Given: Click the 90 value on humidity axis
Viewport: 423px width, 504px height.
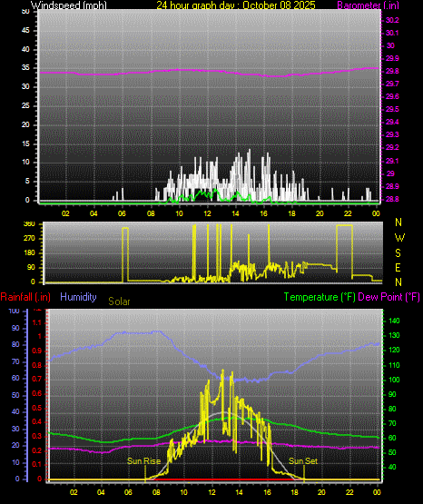Looking at the screenshot, I should [15, 328].
